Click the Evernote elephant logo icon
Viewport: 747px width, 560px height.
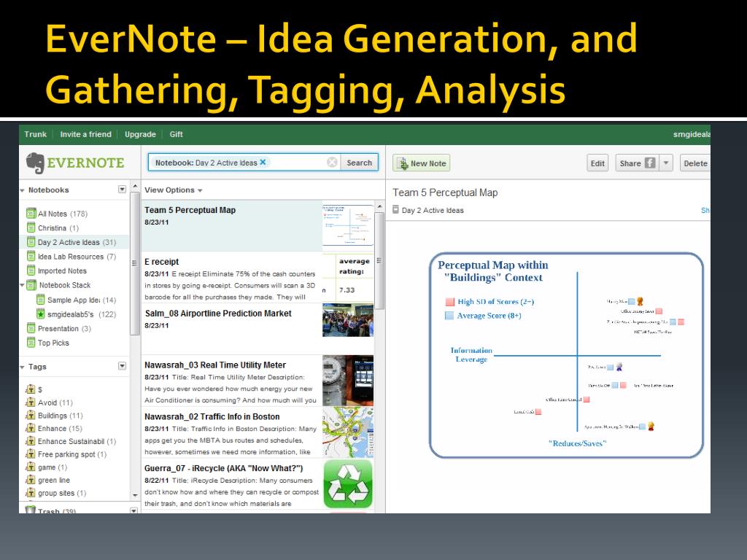35,163
